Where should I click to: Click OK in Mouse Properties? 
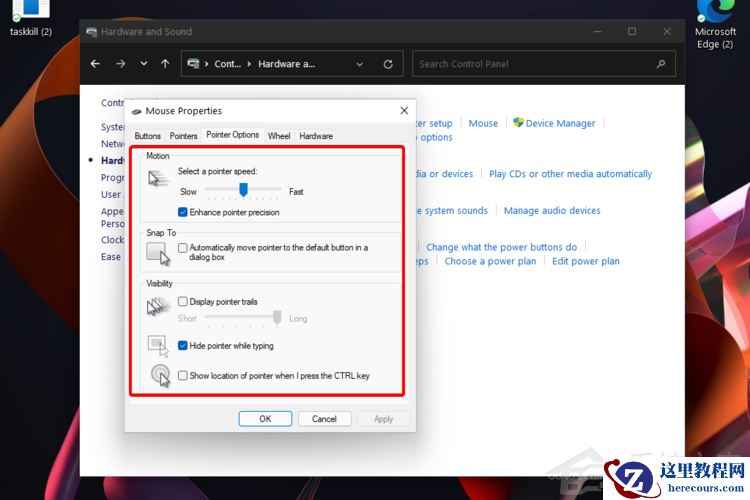point(265,419)
